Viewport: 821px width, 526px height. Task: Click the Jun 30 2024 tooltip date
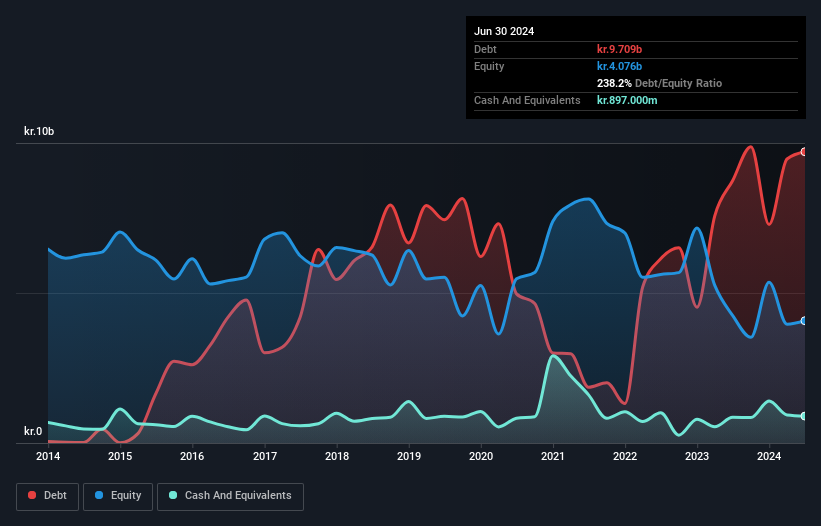pos(504,31)
